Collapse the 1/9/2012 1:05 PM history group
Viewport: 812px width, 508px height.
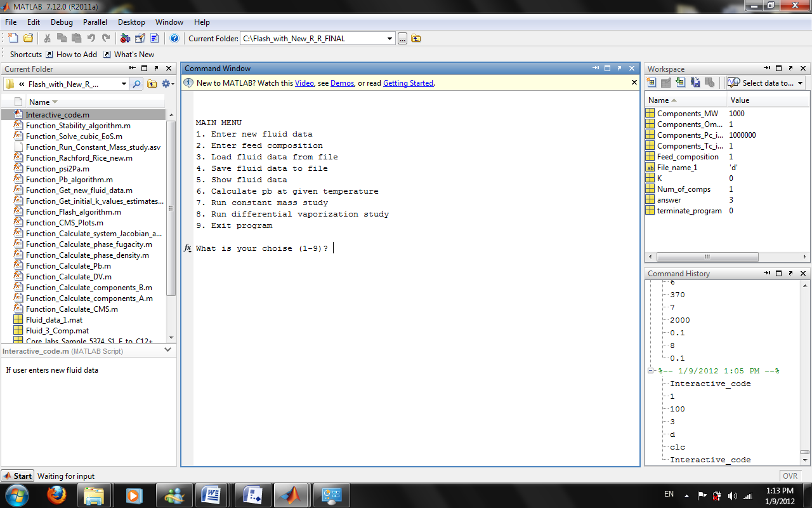pyautogui.click(x=651, y=371)
